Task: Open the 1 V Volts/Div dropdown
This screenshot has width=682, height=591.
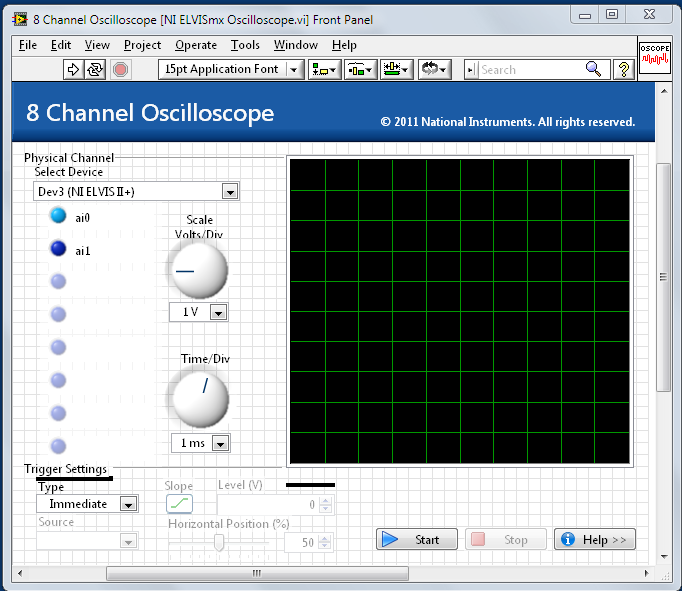Action: coord(218,312)
